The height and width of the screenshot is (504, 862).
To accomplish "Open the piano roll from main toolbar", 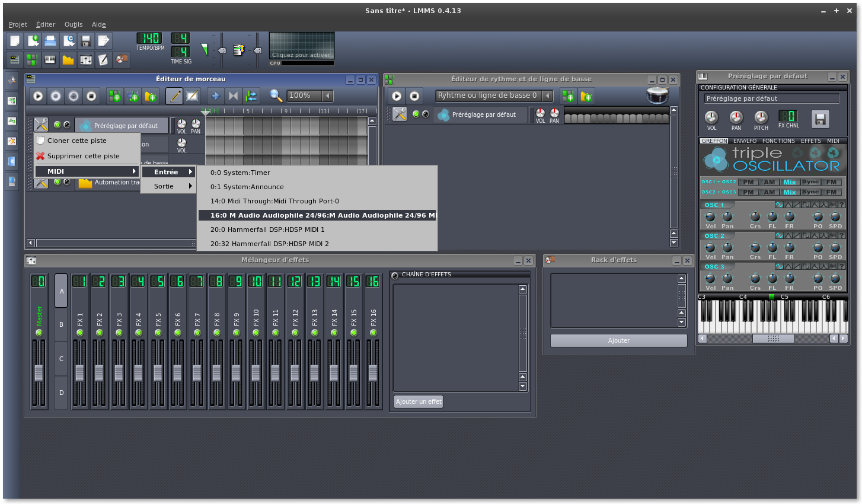I will pyautogui.click(x=50, y=60).
